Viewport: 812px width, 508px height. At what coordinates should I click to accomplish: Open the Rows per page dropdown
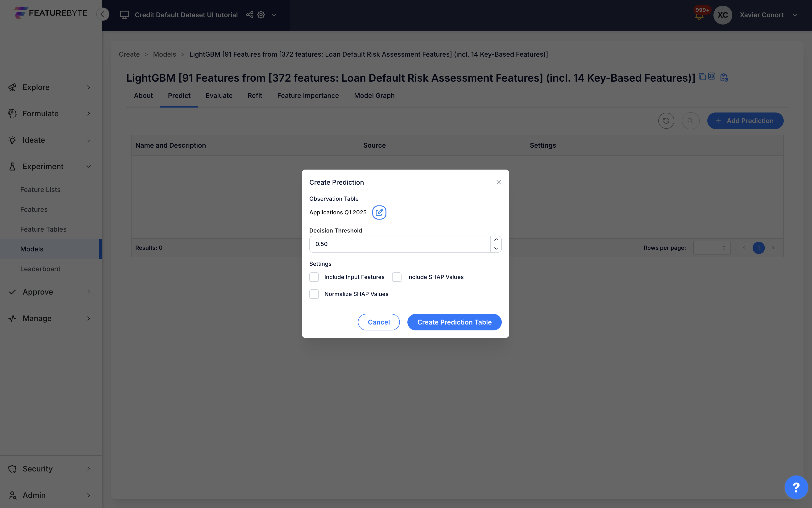click(712, 248)
